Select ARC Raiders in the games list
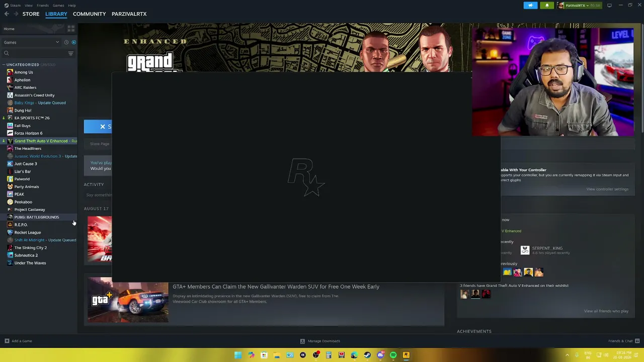This screenshot has height=362, width=644. pos(25,87)
